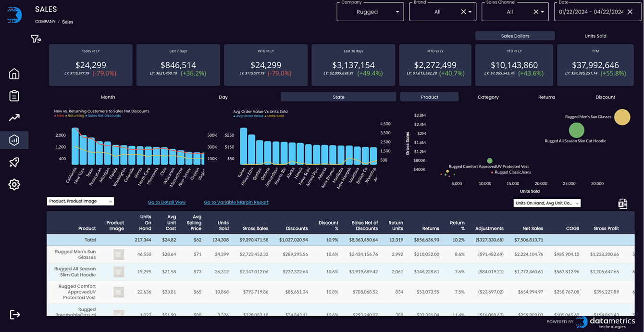
Task: Click product image of Rugged Men's Sun Glasses
Action: coord(119,255)
